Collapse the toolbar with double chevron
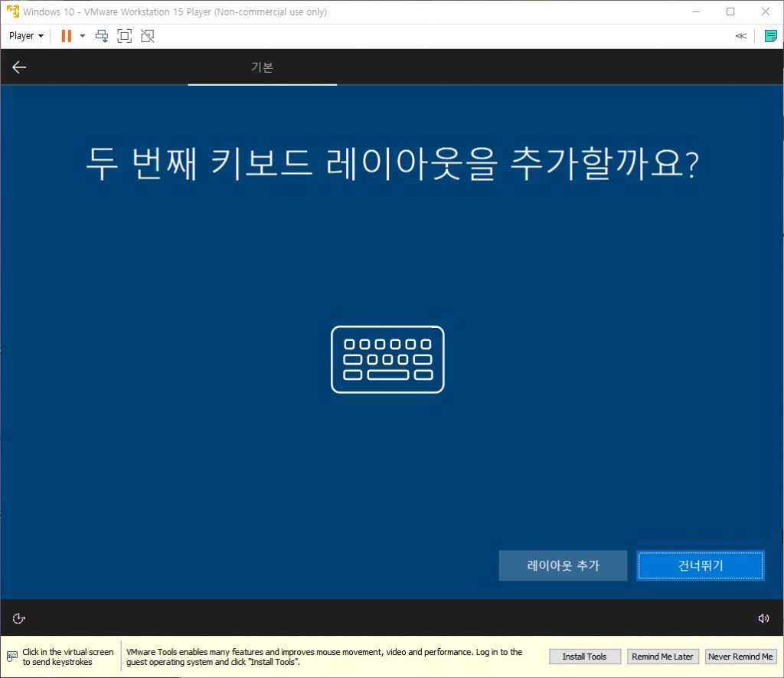 click(740, 36)
